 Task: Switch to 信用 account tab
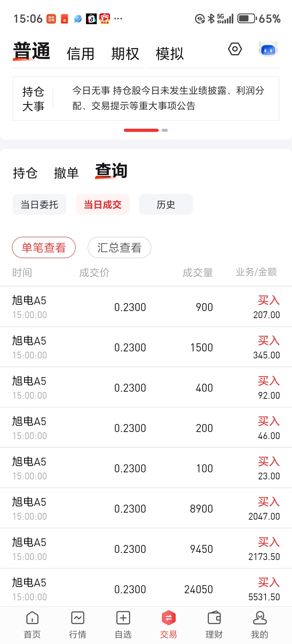tap(81, 53)
